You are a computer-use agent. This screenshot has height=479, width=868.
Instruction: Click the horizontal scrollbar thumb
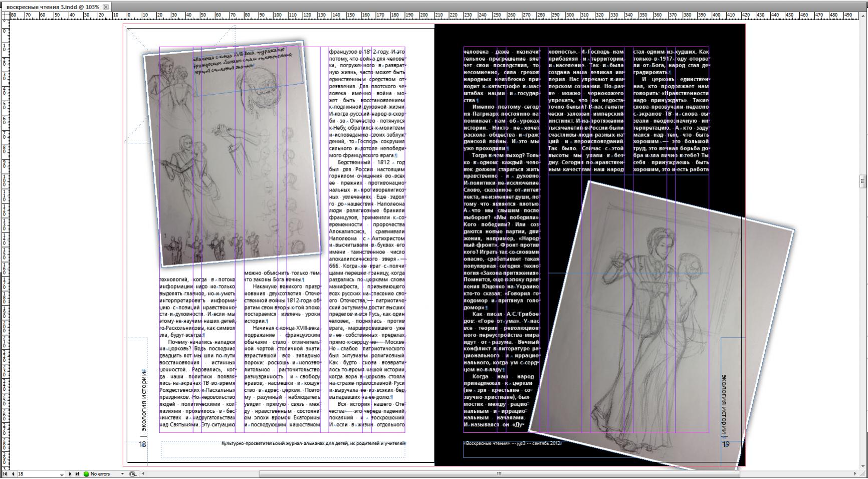point(499,473)
